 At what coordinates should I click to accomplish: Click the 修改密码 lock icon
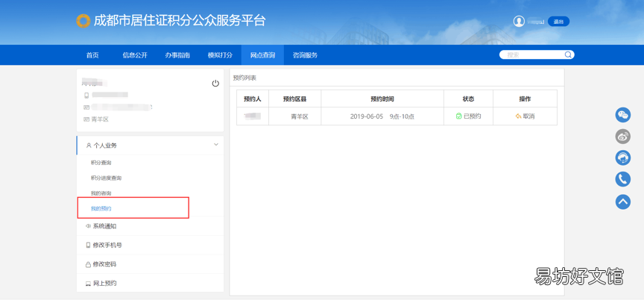pyautogui.click(x=88, y=264)
